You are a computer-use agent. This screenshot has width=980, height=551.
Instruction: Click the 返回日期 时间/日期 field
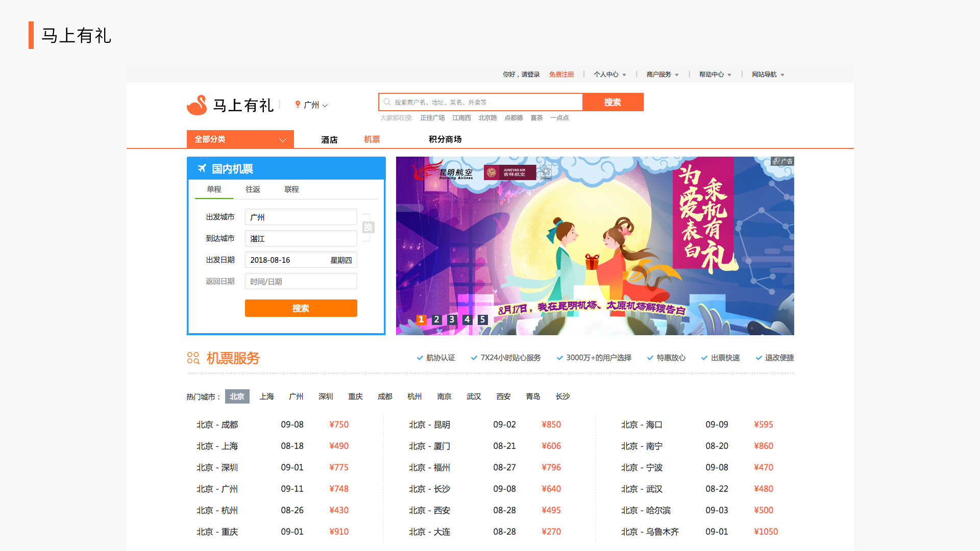[x=301, y=281]
